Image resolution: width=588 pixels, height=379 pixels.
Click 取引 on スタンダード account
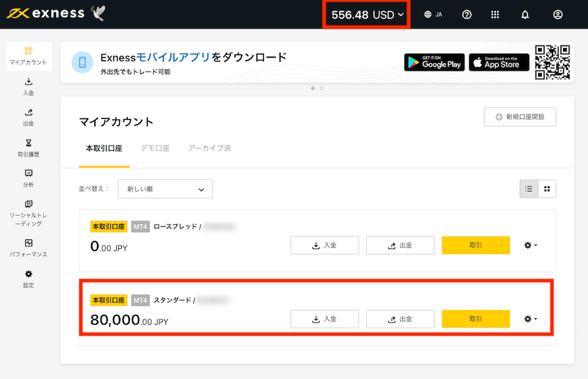pyautogui.click(x=476, y=319)
